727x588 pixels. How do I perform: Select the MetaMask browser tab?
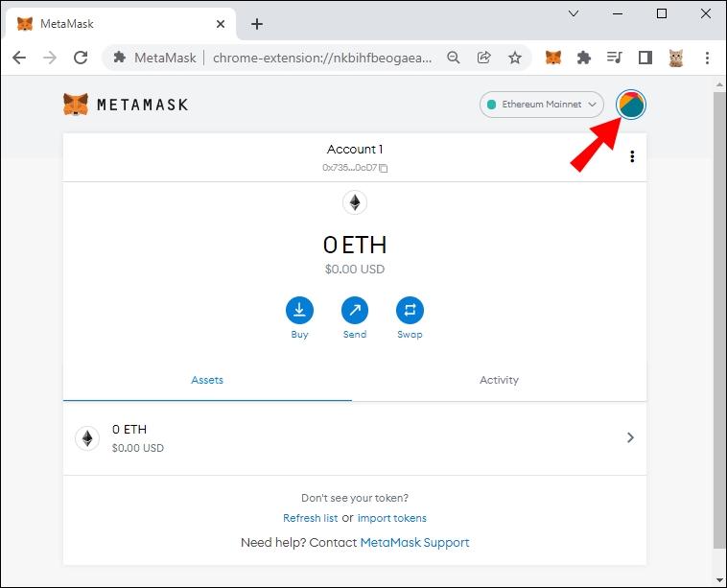[121, 24]
